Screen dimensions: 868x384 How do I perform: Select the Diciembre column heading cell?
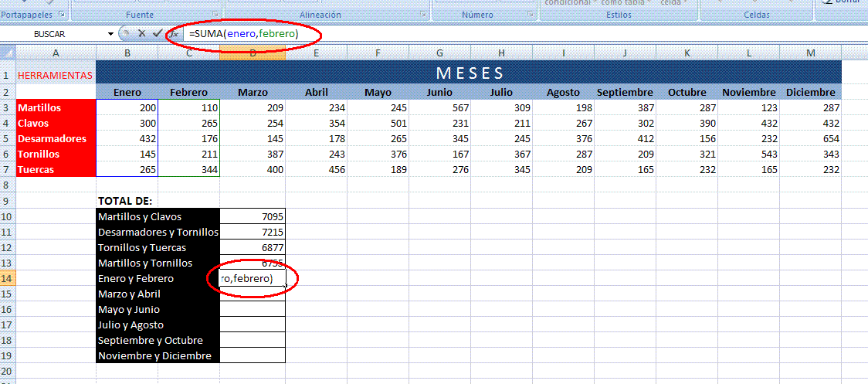pyautogui.click(x=811, y=92)
